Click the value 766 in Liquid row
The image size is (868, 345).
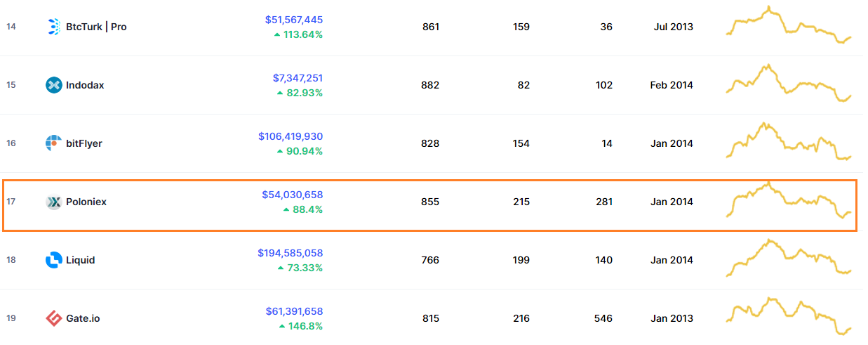[x=431, y=260]
